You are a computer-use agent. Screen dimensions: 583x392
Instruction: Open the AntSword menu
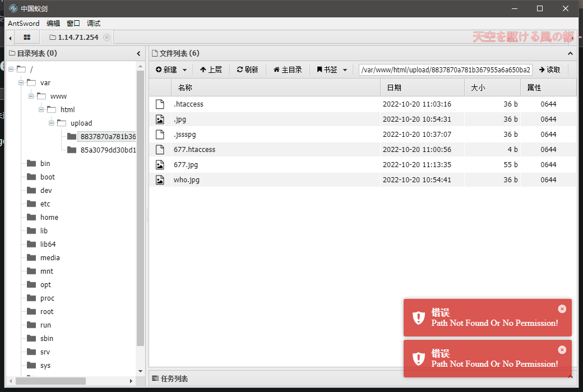pos(24,23)
